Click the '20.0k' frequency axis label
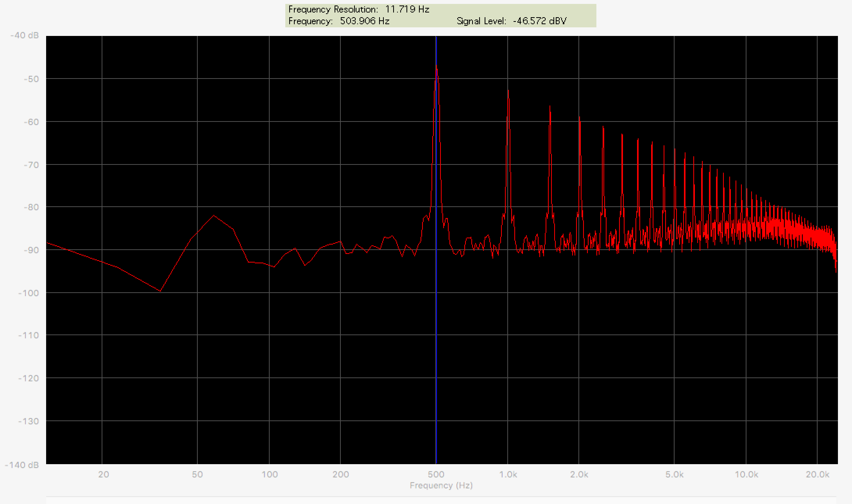The height and width of the screenshot is (504, 852). (x=818, y=474)
